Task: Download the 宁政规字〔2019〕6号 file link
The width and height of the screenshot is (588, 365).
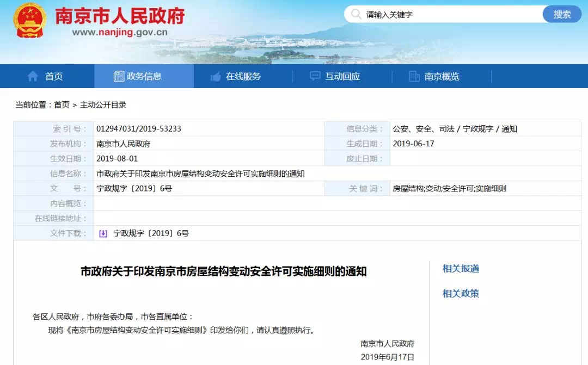Action: click(x=151, y=233)
